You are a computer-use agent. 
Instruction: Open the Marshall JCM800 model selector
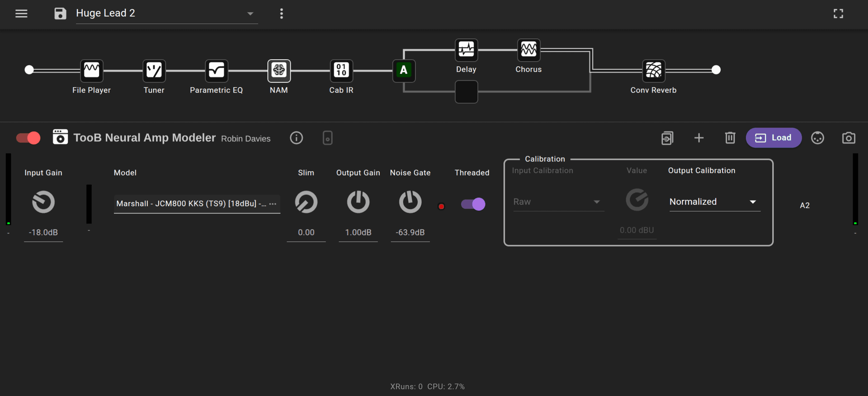tap(197, 204)
